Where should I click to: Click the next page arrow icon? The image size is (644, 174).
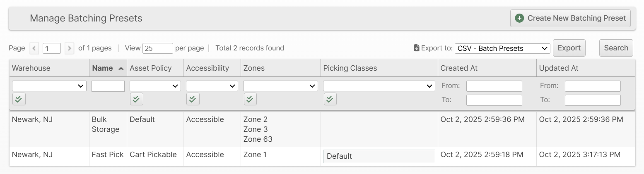pos(70,48)
